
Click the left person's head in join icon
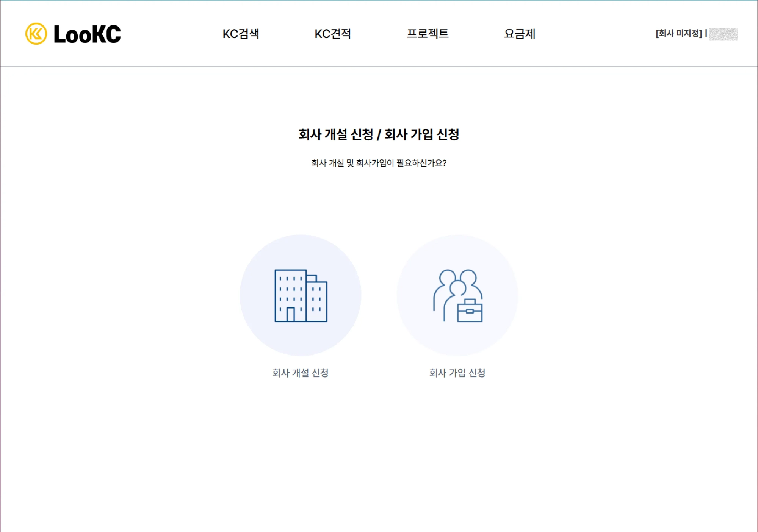(x=447, y=277)
